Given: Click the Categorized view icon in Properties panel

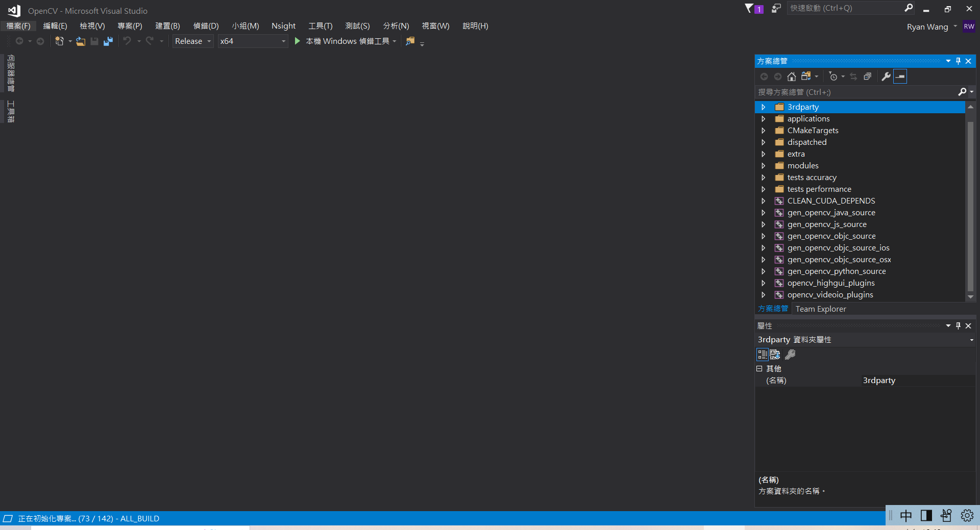Looking at the screenshot, I should [x=763, y=355].
